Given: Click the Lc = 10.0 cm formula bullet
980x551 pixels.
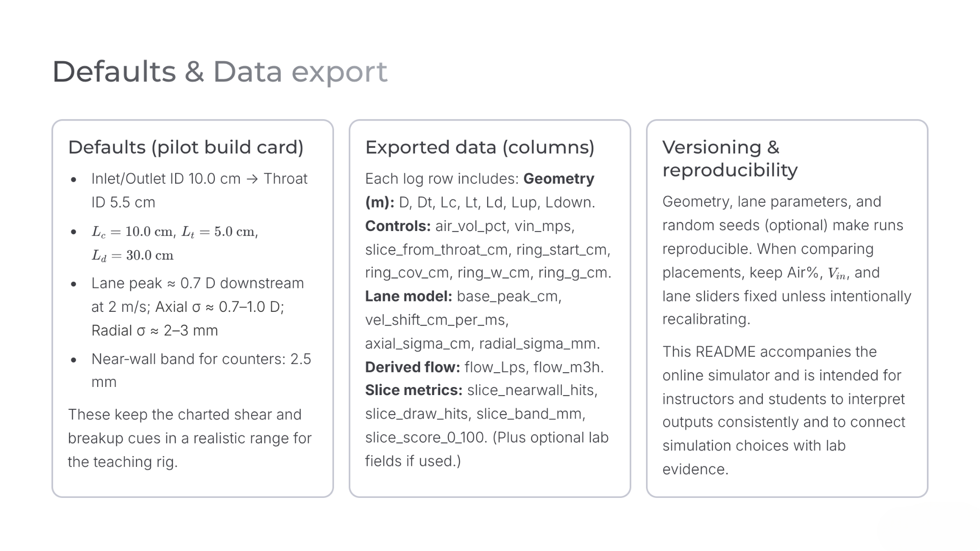Looking at the screenshot, I should click(175, 243).
